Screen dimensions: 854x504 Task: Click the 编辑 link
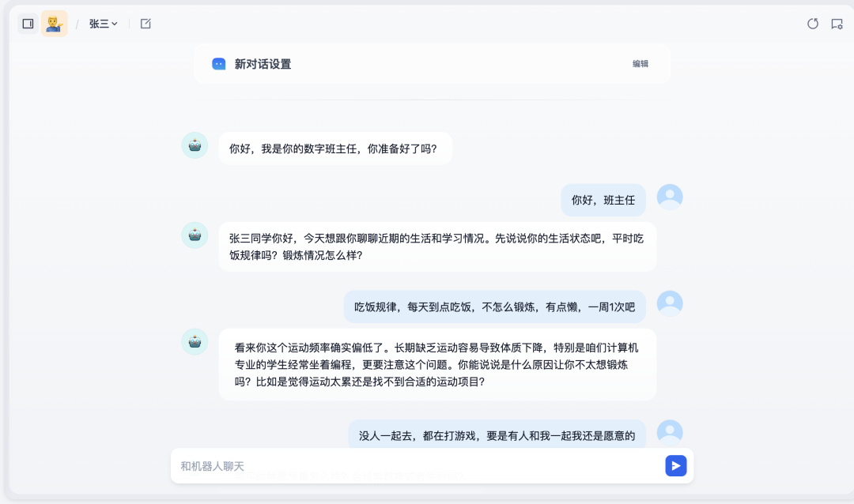pyautogui.click(x=640, y=64)
